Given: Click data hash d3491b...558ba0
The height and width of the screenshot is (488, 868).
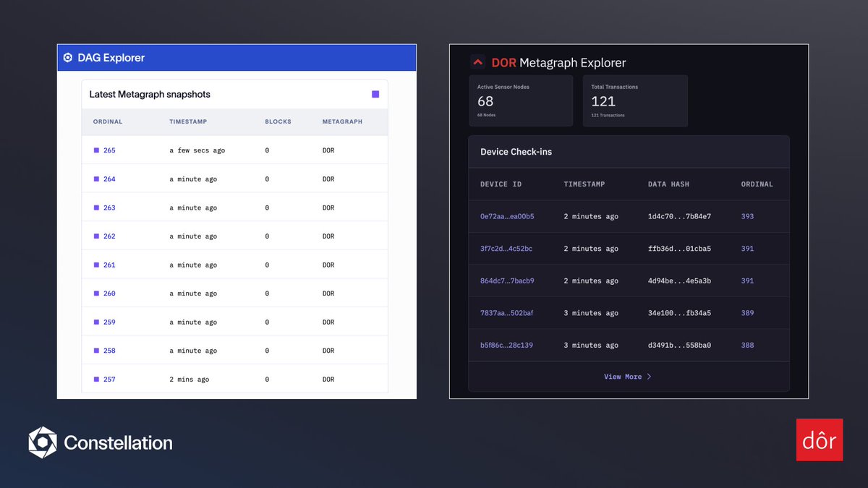Looking at the screenshot, I should 679,345.
